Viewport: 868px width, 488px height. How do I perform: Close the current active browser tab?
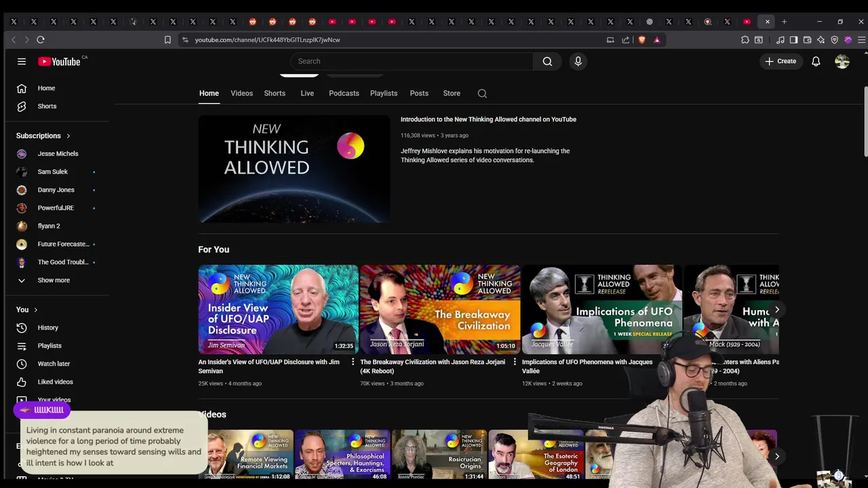click(768, 22)
